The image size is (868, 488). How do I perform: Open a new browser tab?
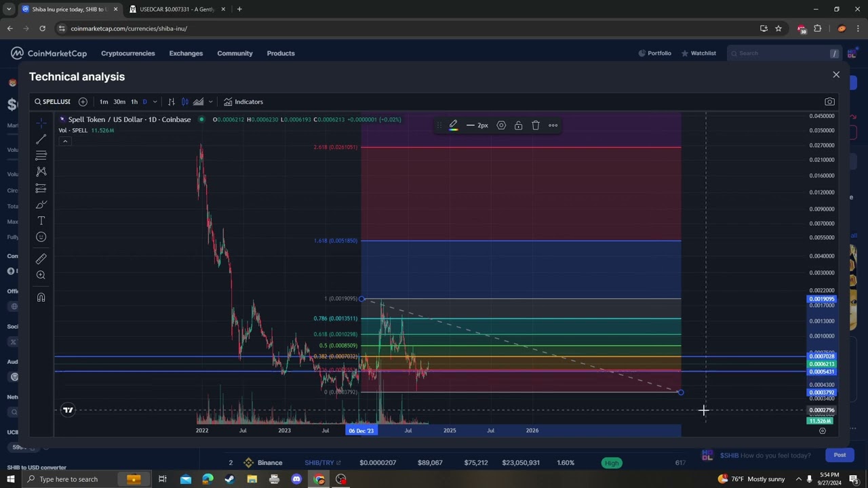click(239, 9)
